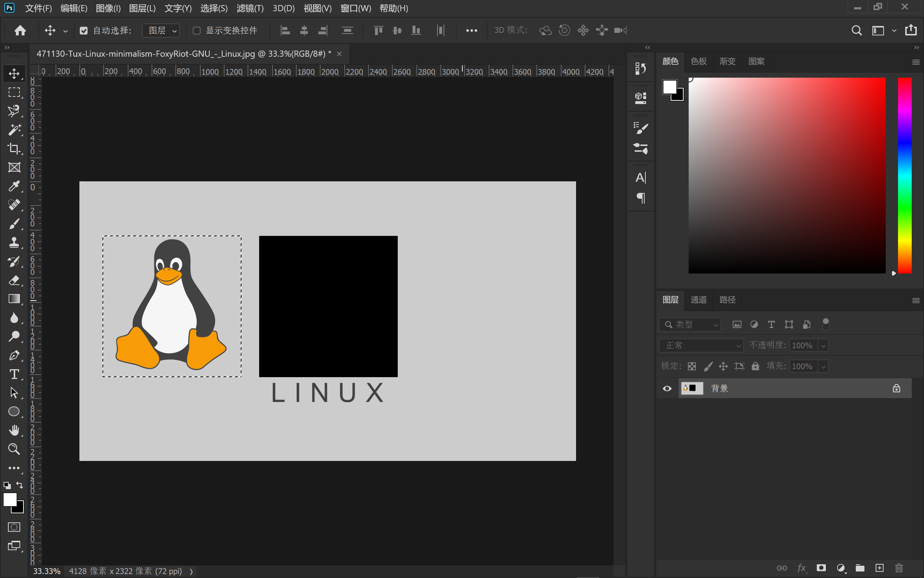The image size is (924, 578).
Task: Click the opacity value field 100%
Action: (x=803, y=346)
